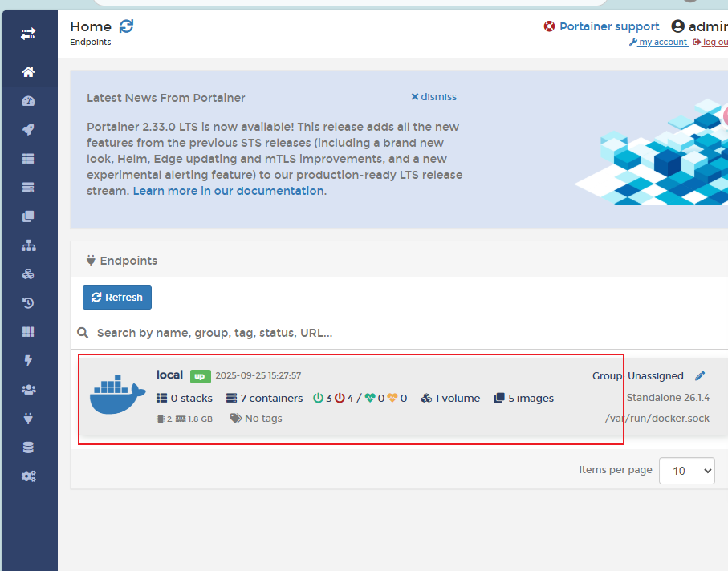Open Extensions bolt icon in sidebar
The width and height of the screenshot is (728, 571).
coord(28,360)
